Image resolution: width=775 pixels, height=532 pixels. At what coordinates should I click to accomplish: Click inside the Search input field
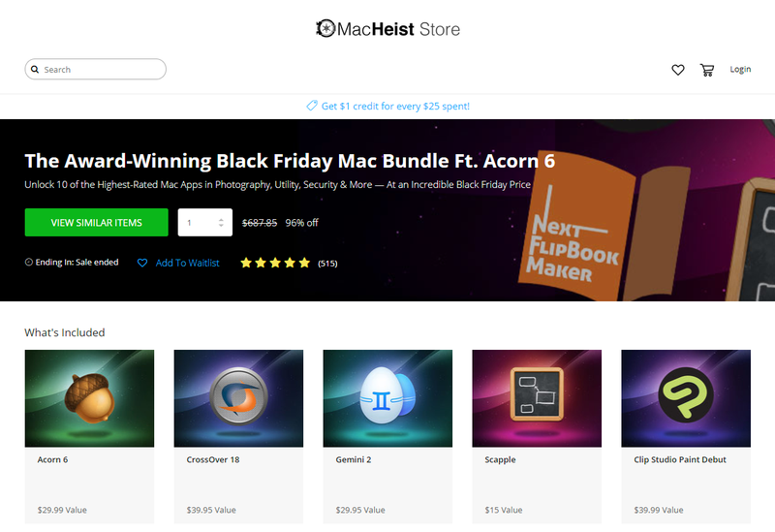tap(95, 69)
